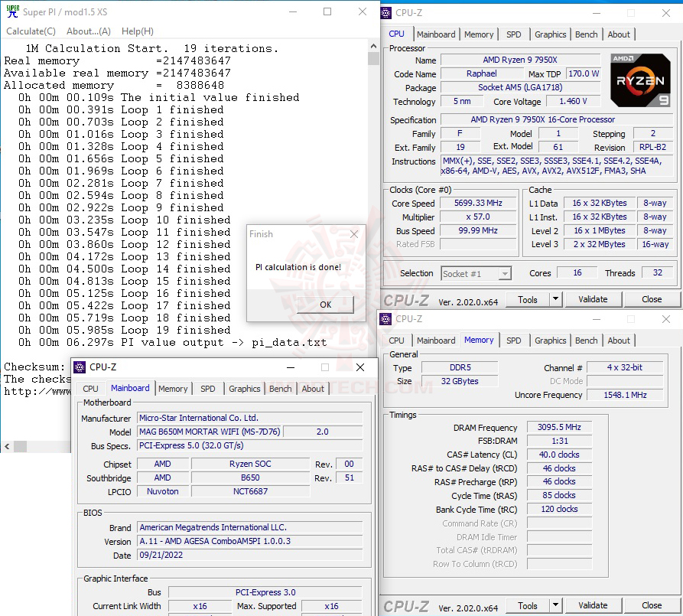Click Validate in the CPU-Z window

point(593,299)
